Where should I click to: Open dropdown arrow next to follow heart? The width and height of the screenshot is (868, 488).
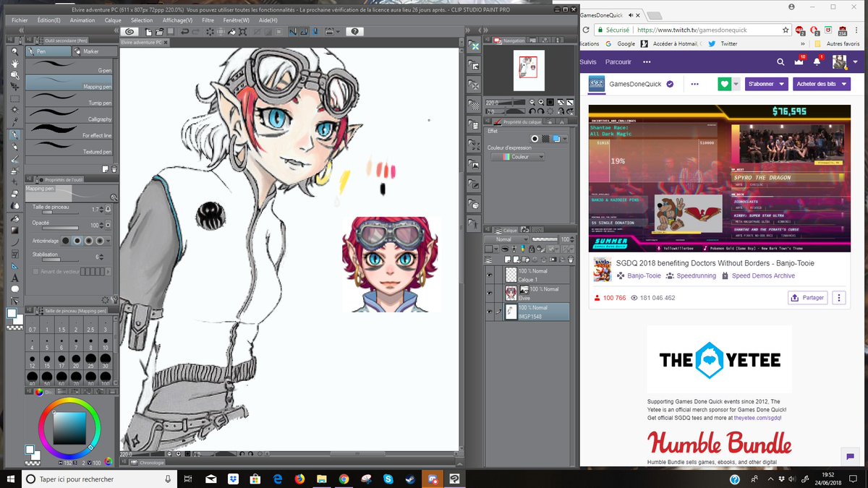(736, 84)
